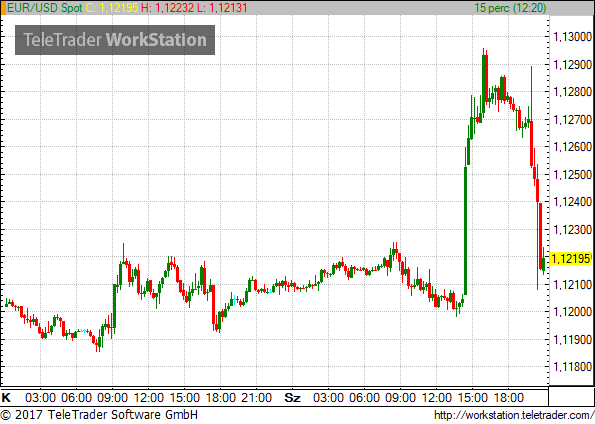
Task: Click the Sz day marker on the time axis
Action: 292,398
